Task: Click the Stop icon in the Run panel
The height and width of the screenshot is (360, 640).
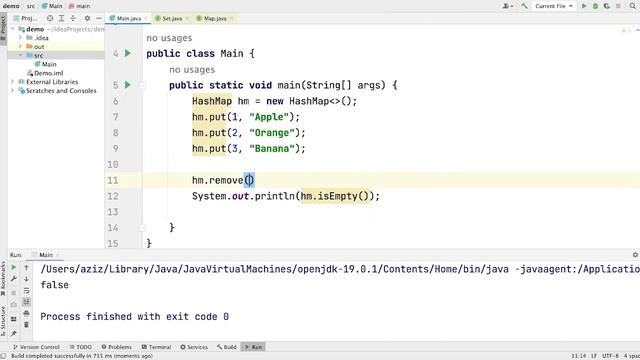Action: tap(13, 293)
